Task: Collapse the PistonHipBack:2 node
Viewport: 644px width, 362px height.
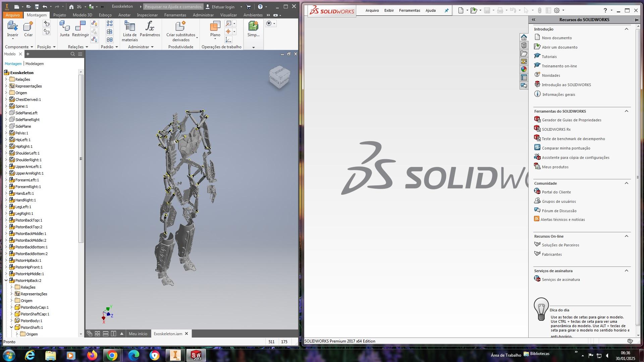Action: point(6,281)
